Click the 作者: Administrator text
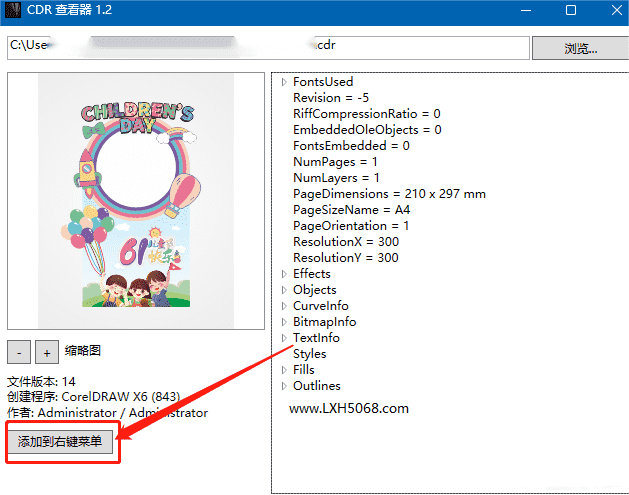Image resolution: width=629 pixels, height=495 pixels. point(107,413)
